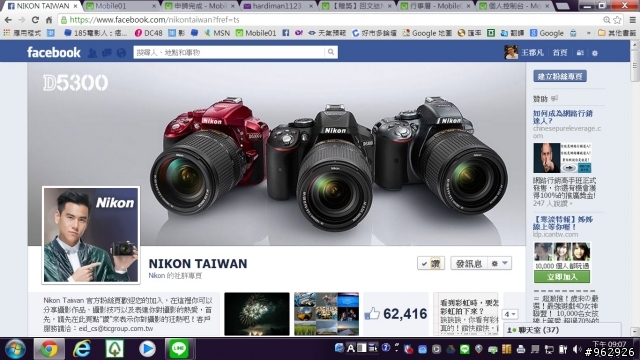Open Chrome from the taskbar

(x=49, y=349)
